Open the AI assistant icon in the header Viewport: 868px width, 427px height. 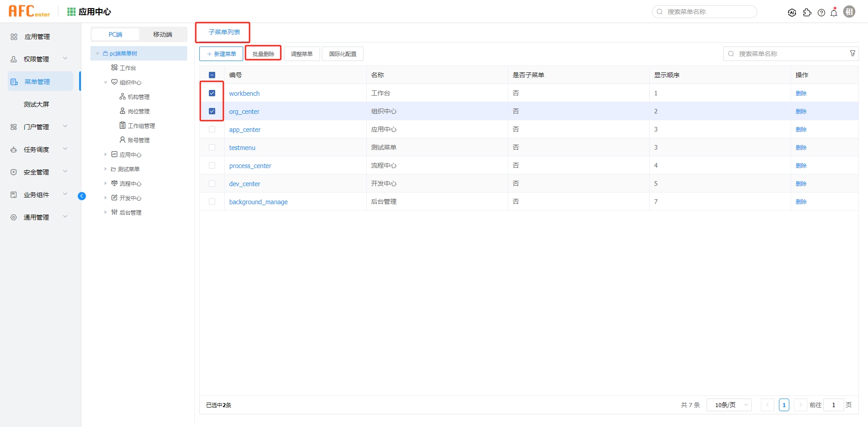coord(792,12)
